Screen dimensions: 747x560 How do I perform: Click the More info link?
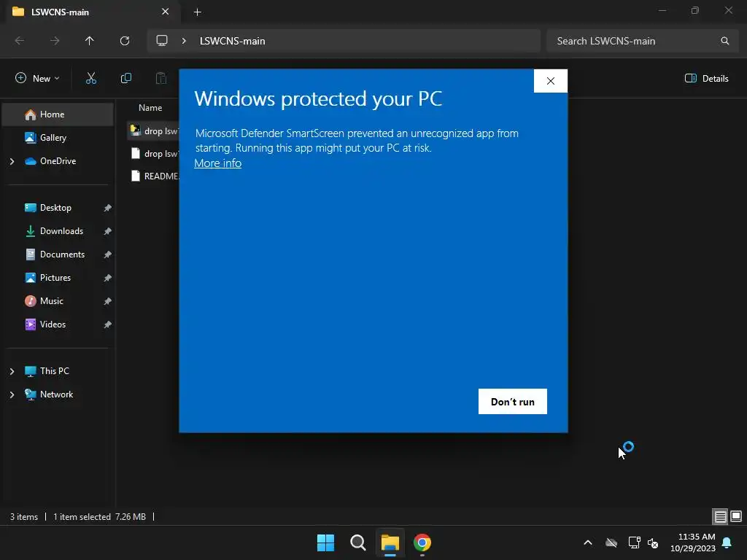pyautogui.click(x=217, y=163)
